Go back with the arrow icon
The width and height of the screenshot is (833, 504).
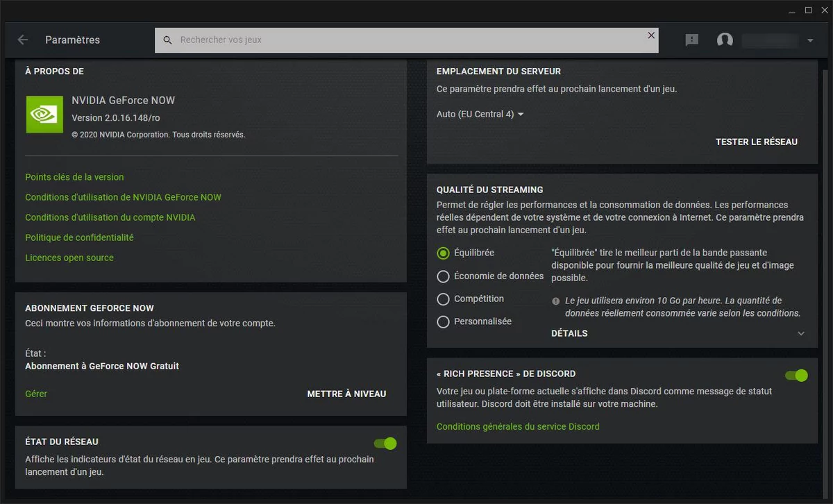coord(23,40)
